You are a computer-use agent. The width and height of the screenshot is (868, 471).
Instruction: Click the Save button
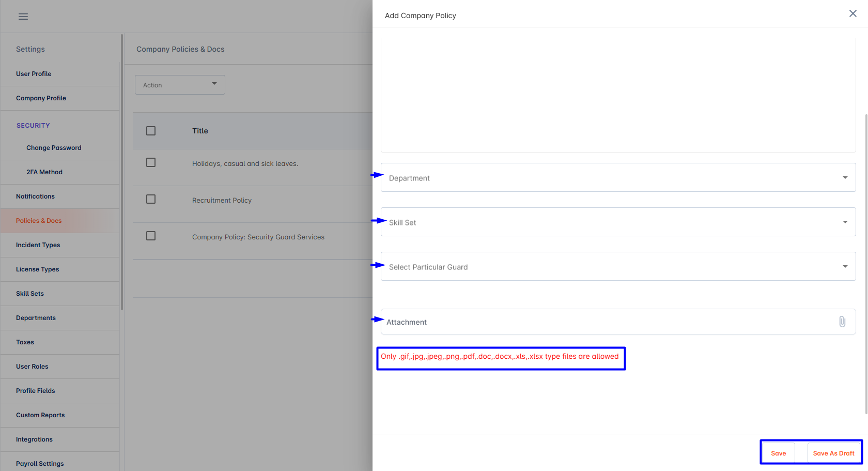coord(779,453)
